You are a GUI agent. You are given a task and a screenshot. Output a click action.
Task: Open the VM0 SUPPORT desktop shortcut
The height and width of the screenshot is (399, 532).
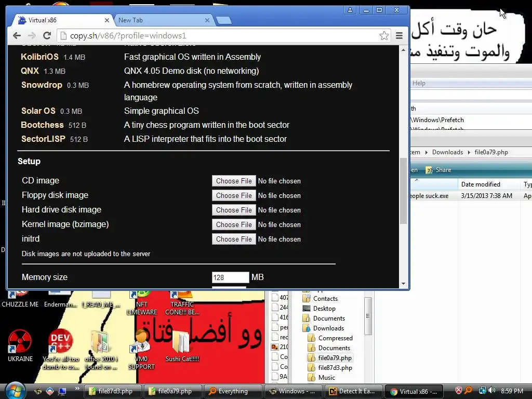(141, 350)
